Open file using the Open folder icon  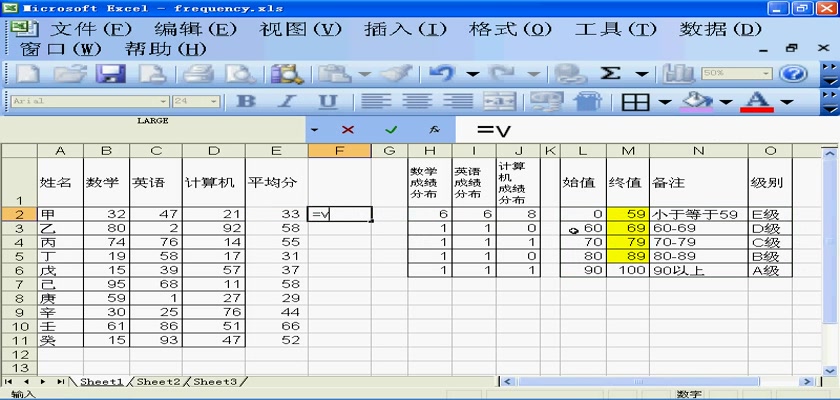pyautogui.click(x=68, y=74)
